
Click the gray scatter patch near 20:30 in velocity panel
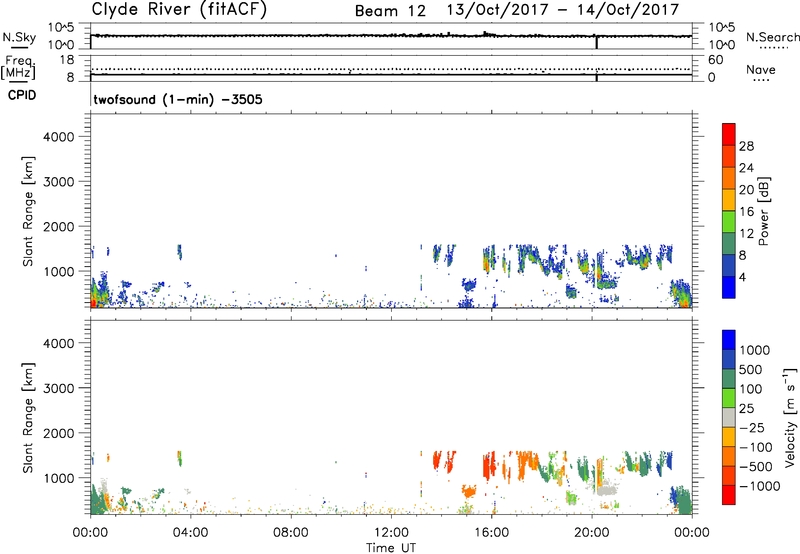pyautogui.click(x=607, y=490)
